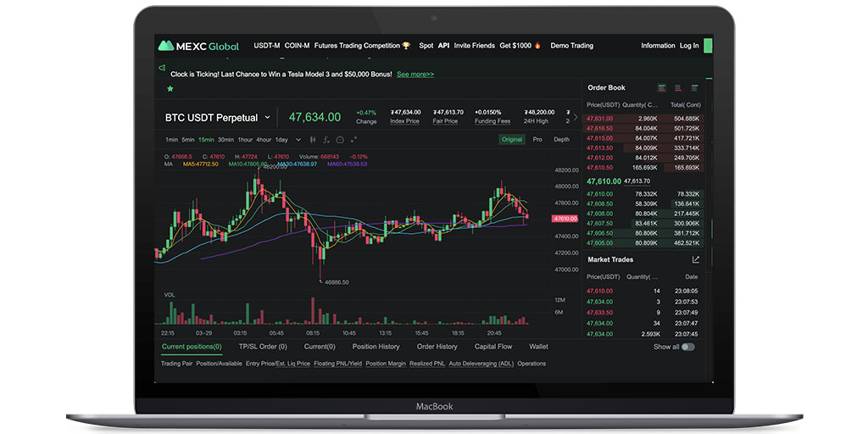
Task: Open the BTC USDT Perpetual pair dropdown
Action: click(267, 117)
